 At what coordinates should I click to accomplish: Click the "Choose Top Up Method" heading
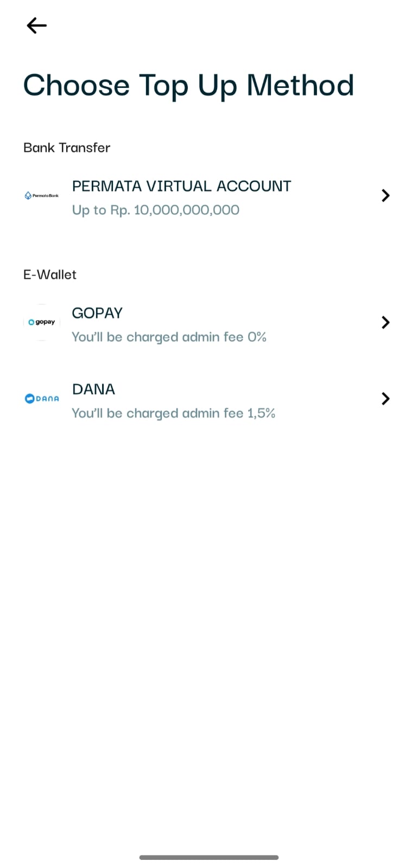click(188, 86)
